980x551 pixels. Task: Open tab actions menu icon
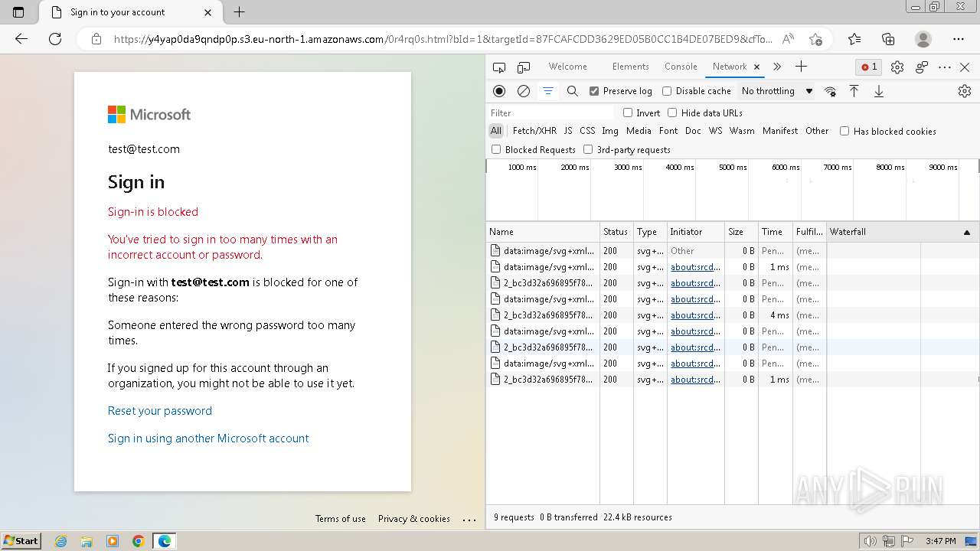[19, 12]
